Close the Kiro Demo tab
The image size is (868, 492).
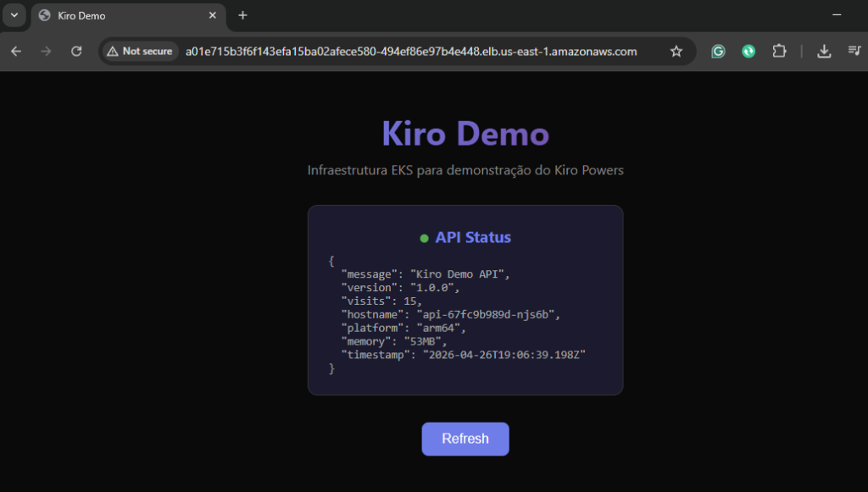[213, 15]
